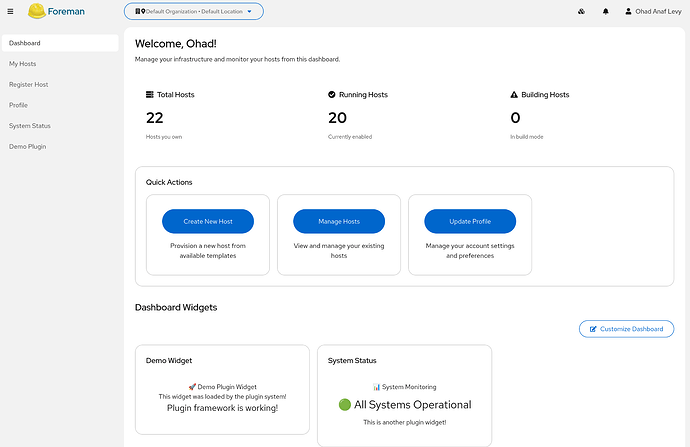
Task: Open Register Host from the sidebar
Action: pos(28,85)
